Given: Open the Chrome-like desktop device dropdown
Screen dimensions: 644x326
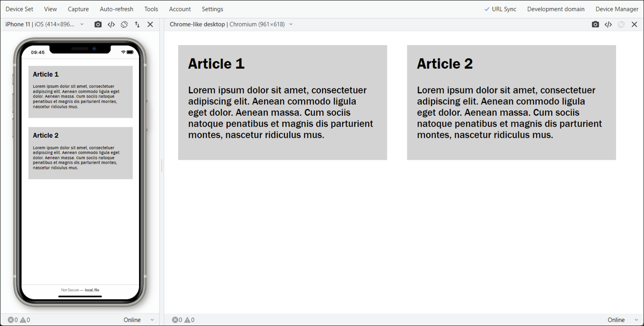Looking at the screenshot, I should coord(290,24).
